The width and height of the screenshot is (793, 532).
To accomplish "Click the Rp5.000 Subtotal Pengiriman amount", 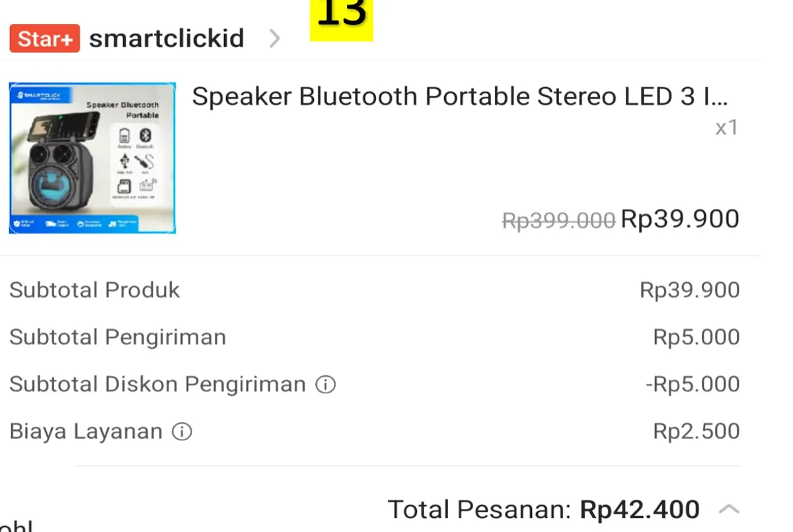I will click(696, 337).
